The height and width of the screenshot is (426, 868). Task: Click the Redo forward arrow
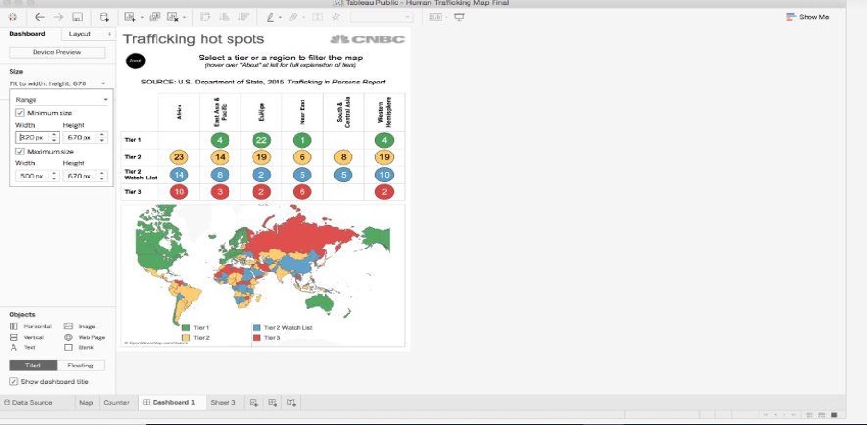59,17
